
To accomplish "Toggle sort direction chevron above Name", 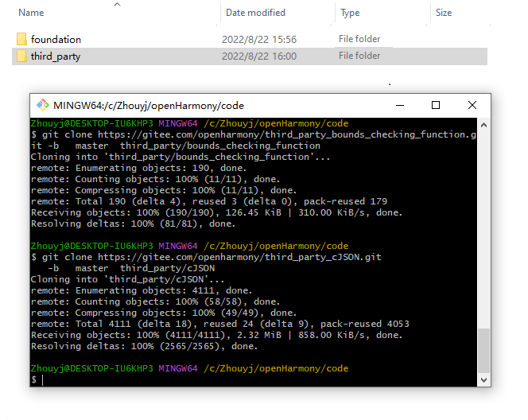I will 118,4.
